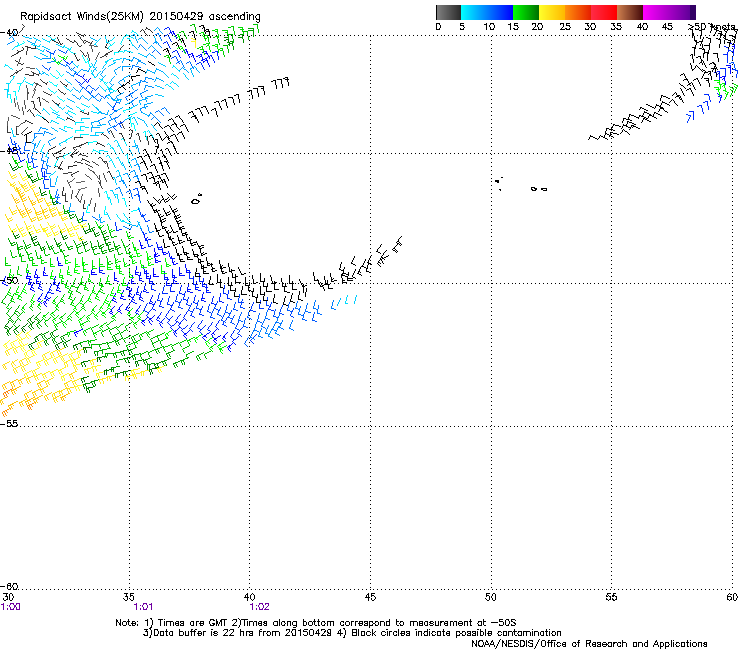Click the legend label '35'
Screen dimensions: 740x650
pyautogui.click(x=616, y=27)
